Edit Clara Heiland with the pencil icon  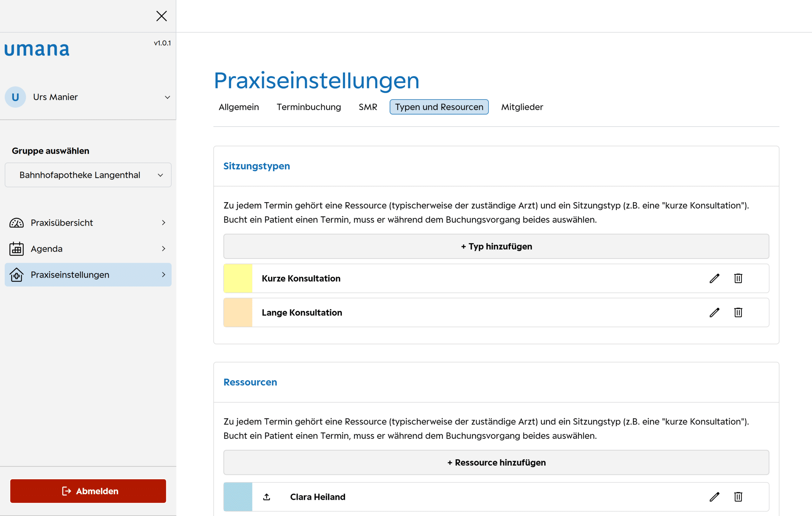[x=715, y=497]
